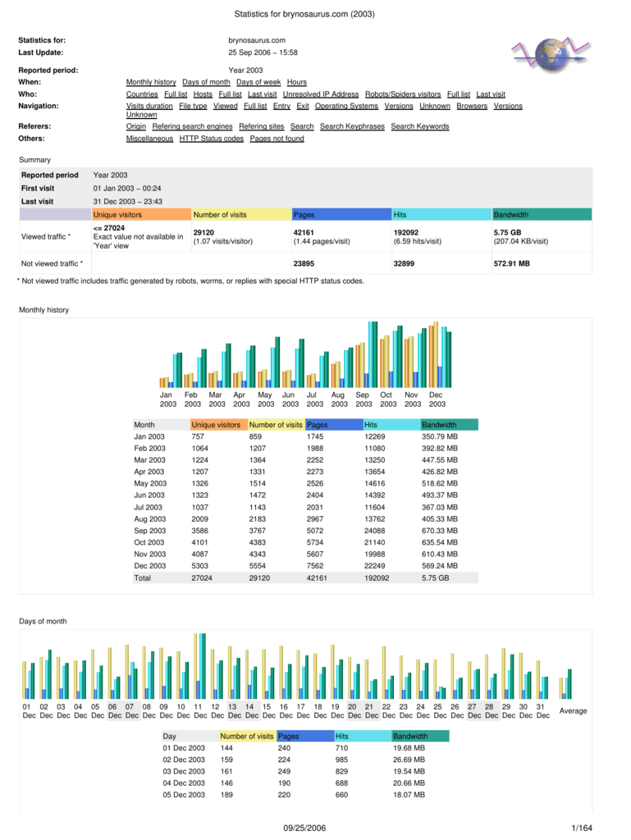Open the Monthly history link
The width and height of the screenshot is (631, 840).
coord(151,82)
